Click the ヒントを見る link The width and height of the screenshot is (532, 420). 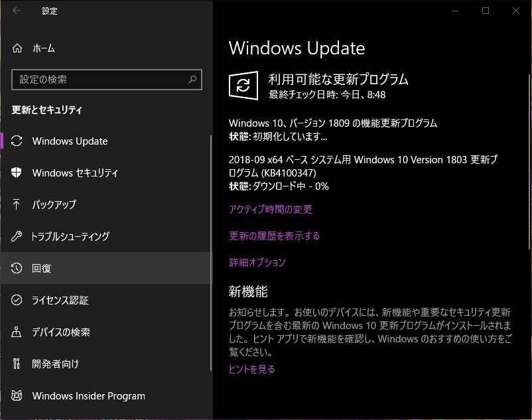coord(252,369)
